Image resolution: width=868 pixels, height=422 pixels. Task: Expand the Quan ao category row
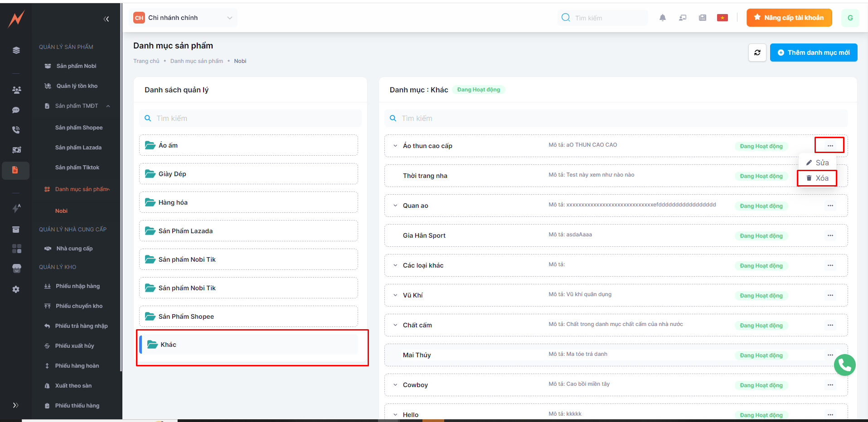click(395, 206)
